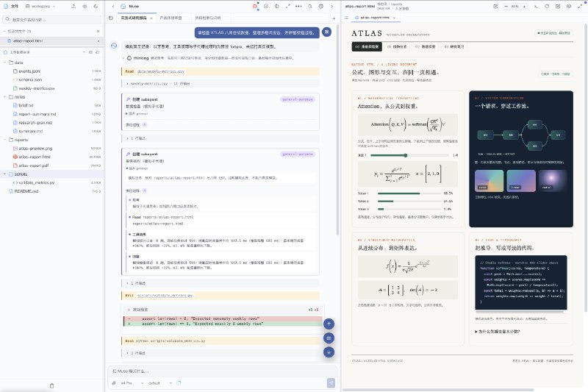588x392 pixels.
Task: Click the zoom out minus in preview toolbar
Action: (x=506, y=7)
